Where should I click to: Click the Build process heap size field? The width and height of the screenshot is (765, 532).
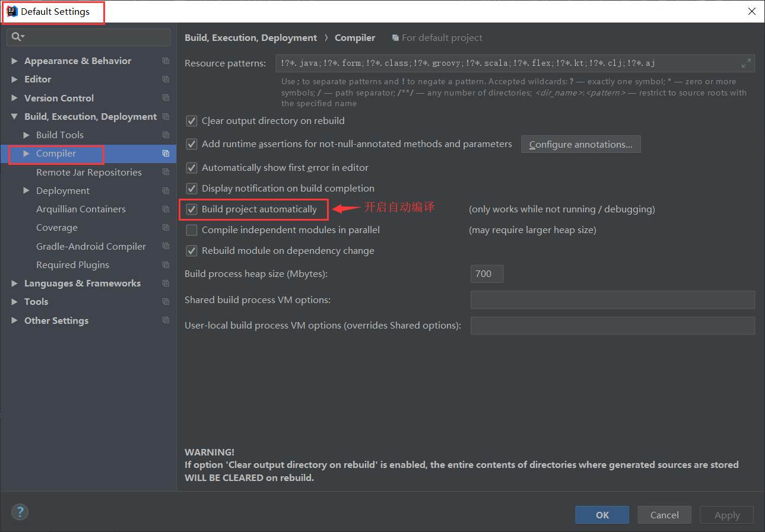[487, 273]
